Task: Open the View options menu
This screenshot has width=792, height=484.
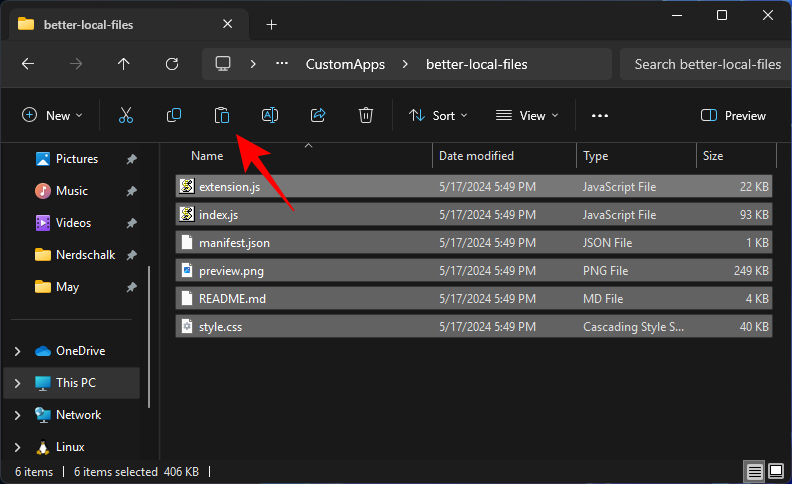Action: coord(528,116)
